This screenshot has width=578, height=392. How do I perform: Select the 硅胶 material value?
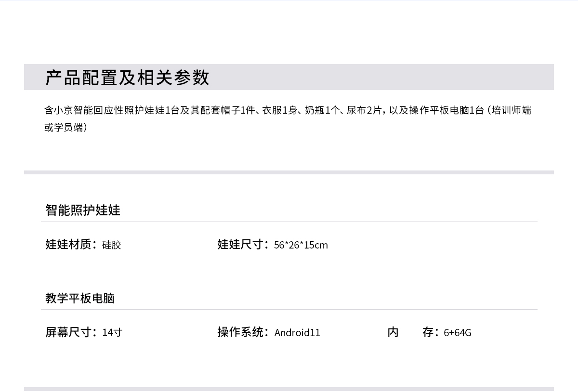click(111, 245)
